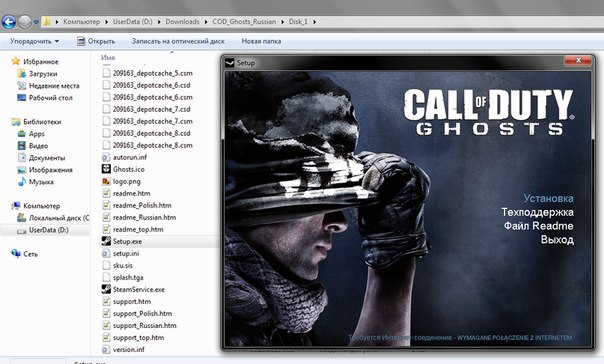Open the Упорядочить dropdown menu

tap(34, 41)
